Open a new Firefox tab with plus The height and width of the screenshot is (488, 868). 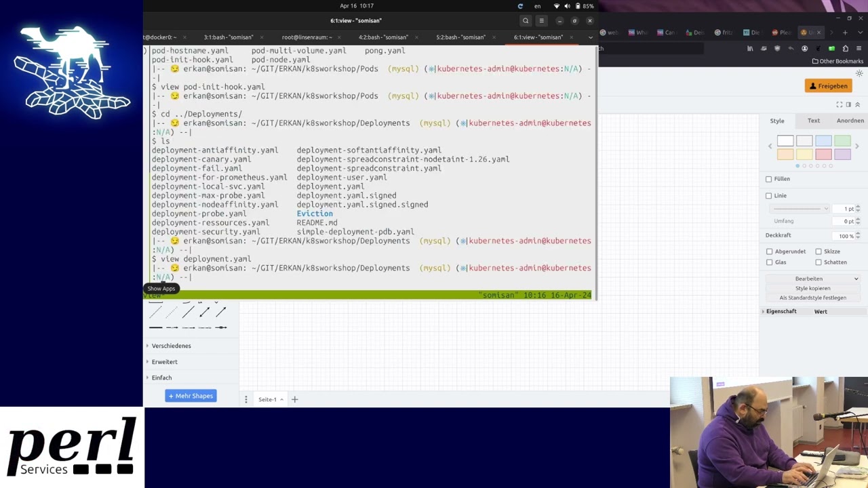845,33
